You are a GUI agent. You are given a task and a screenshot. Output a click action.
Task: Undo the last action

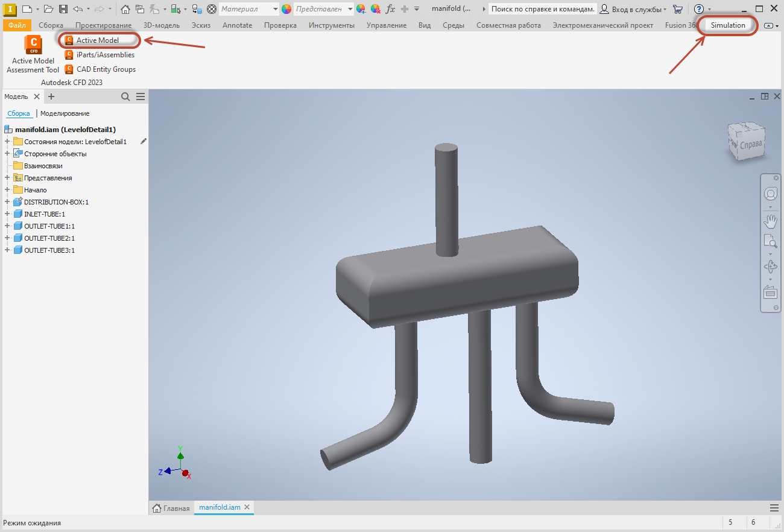coord(78,9)
